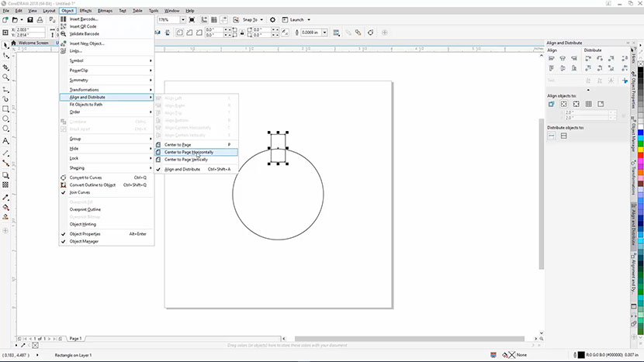Open the Effects menu
Viewport: 644px width, 362px height.
[x=85, y=11]
